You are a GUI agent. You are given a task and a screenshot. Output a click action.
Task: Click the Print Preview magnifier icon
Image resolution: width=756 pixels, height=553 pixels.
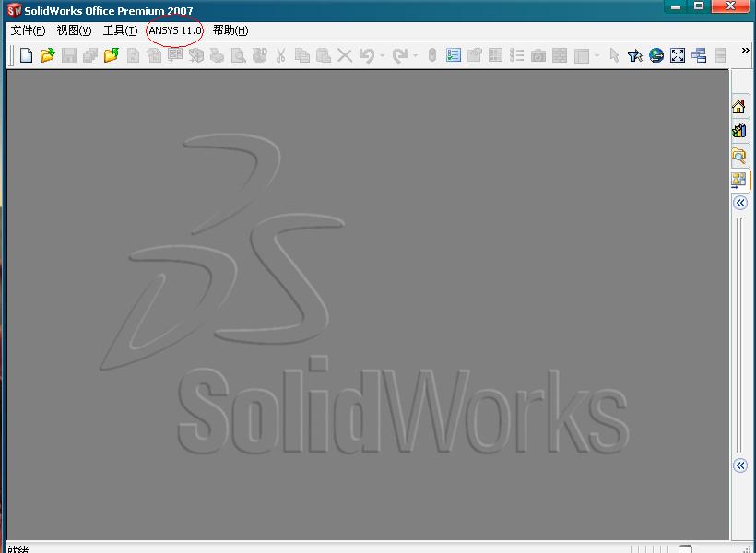click(x=238, y=55)
